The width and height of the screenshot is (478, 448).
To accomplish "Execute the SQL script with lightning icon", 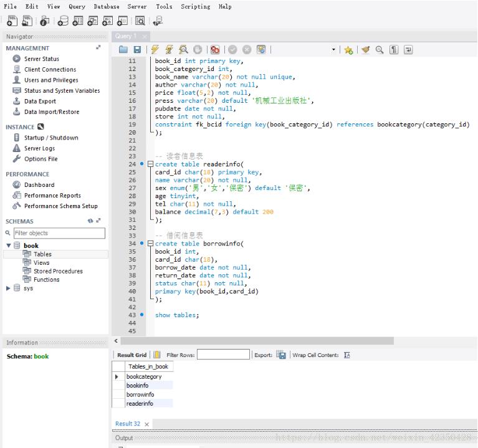I will [x=155, y=50].
